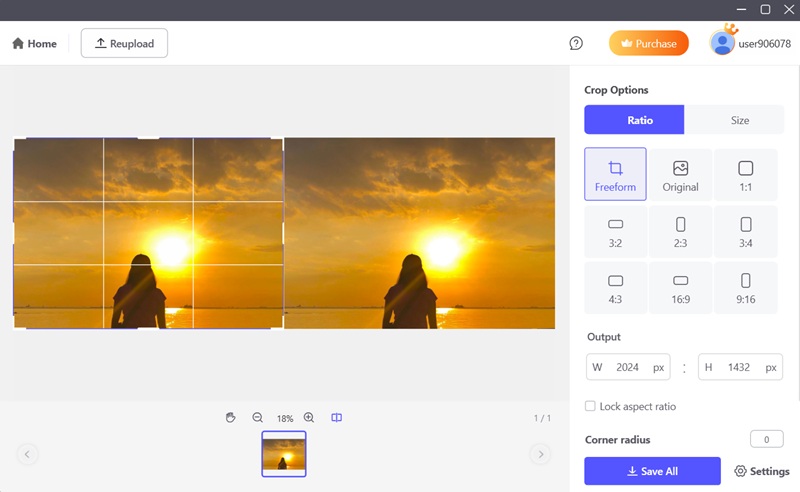Click the Reupload button
This screenshot has height=492, width=800.
click(124, 43)
